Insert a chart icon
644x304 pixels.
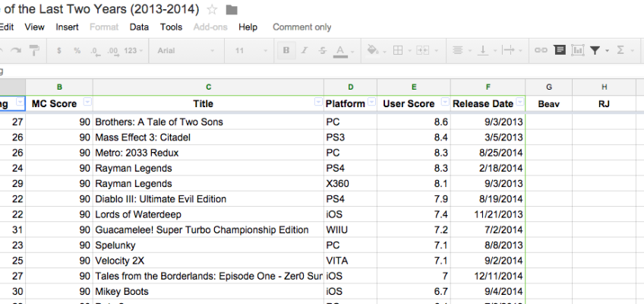577,50
